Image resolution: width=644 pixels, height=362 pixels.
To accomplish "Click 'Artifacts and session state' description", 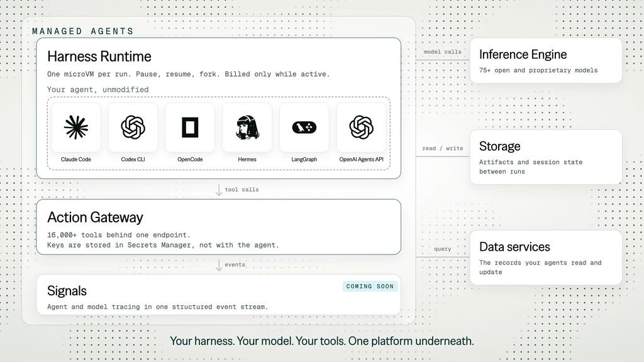I will (x=531, y=167).
